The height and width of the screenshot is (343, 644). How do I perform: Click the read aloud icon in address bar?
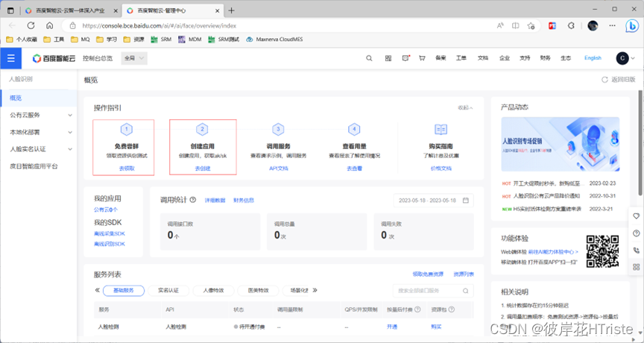[500, 25]
